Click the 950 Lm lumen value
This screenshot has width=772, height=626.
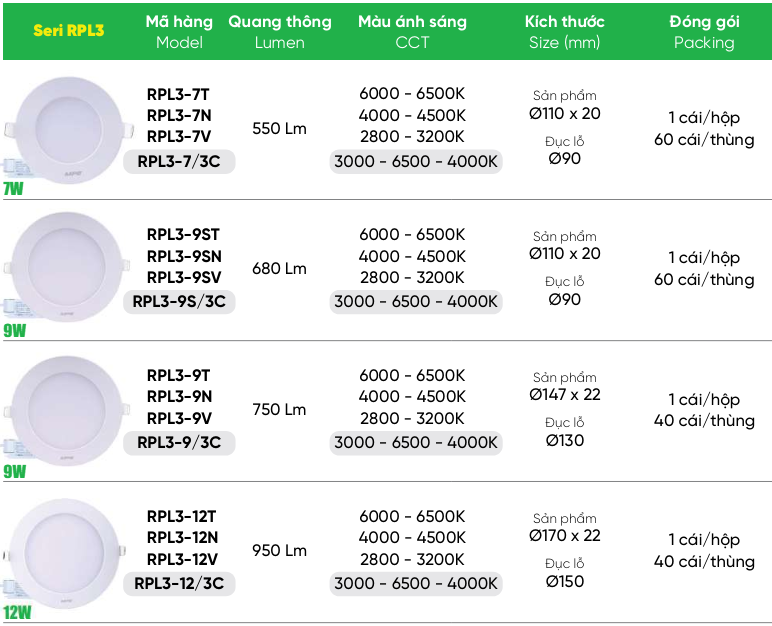click(x=279, y=550)
